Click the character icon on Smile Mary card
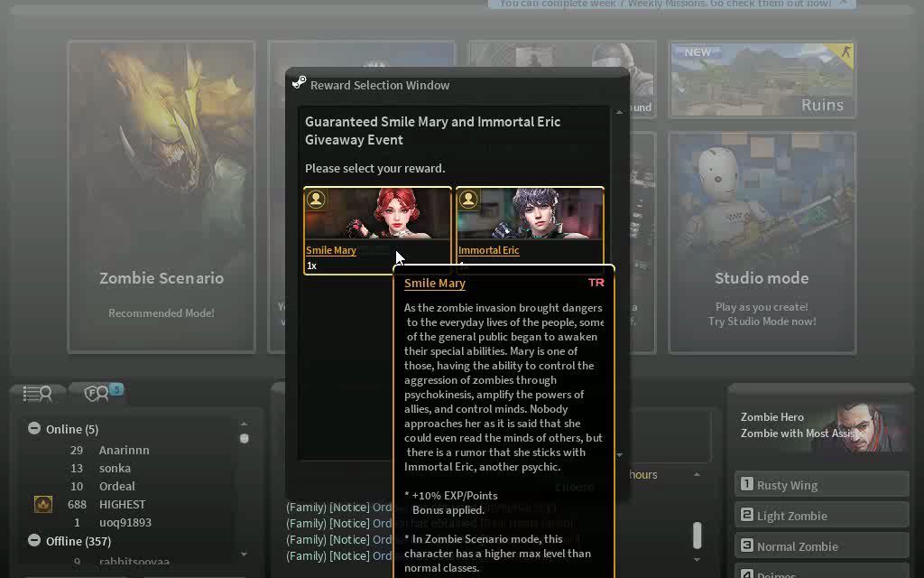 pyautogui.click(x=316, y=200)
